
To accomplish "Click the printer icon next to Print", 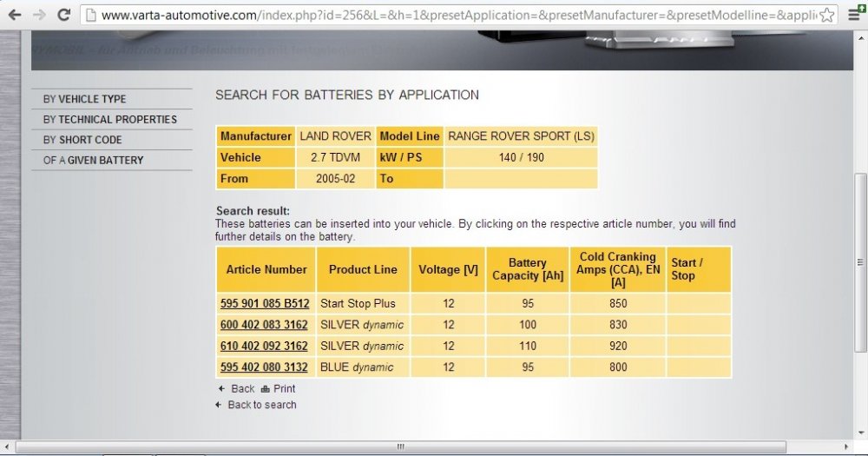I will (265, 389).
